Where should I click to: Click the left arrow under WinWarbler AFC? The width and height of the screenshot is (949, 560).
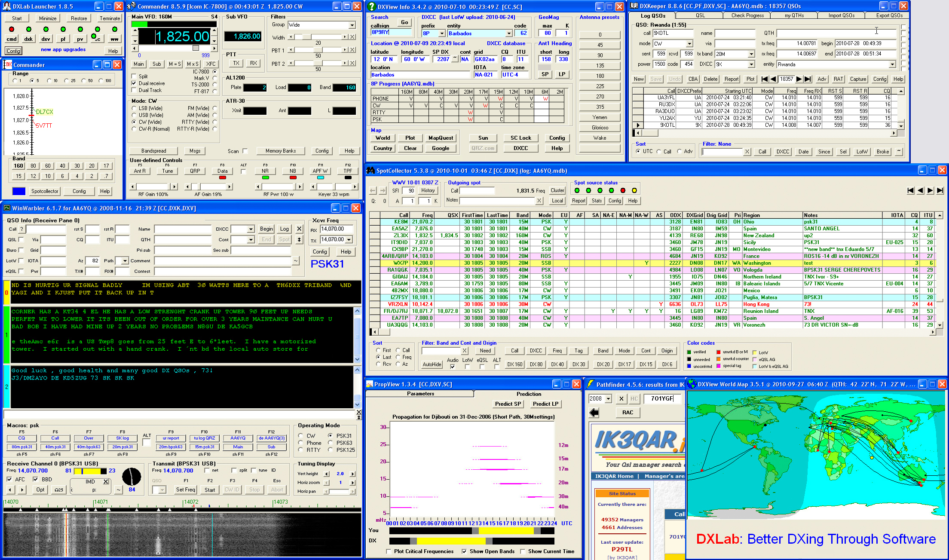(x=11, y=490)
